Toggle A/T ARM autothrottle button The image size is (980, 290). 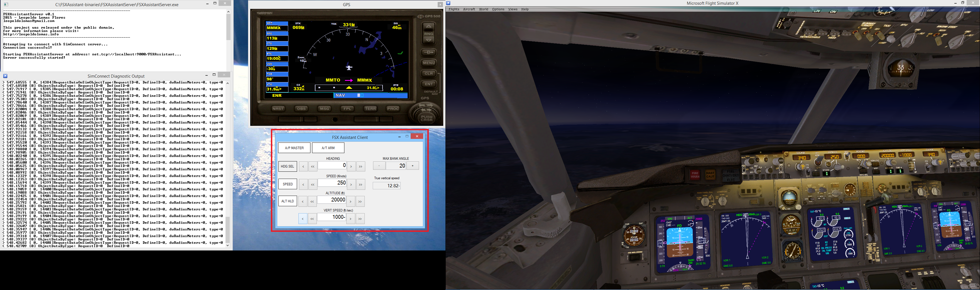[x=328, y=148]
